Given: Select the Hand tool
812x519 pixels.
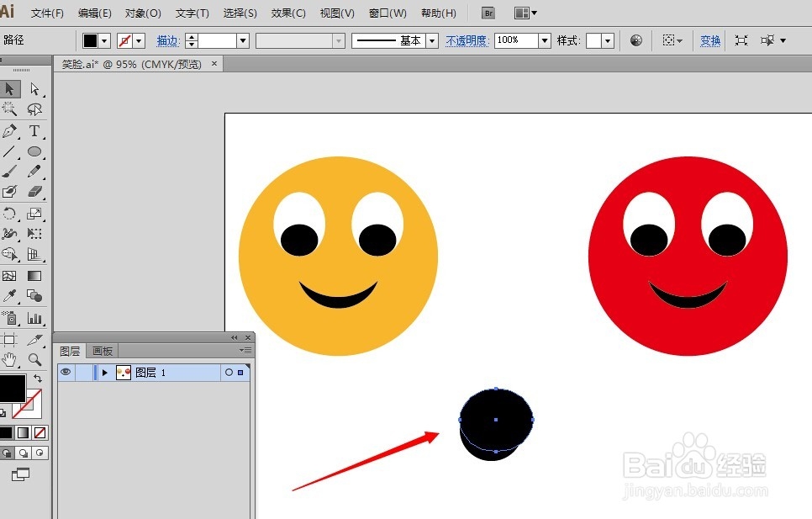Looking at the screenshot, I should pyautogui.click(x=9, y=359).
